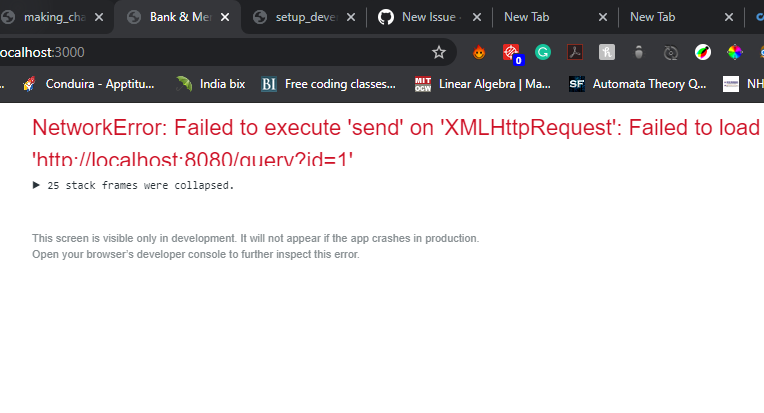This screenshot has width=764, height=413.
Task: Select the first New Tab
Action: pos(555,18)
